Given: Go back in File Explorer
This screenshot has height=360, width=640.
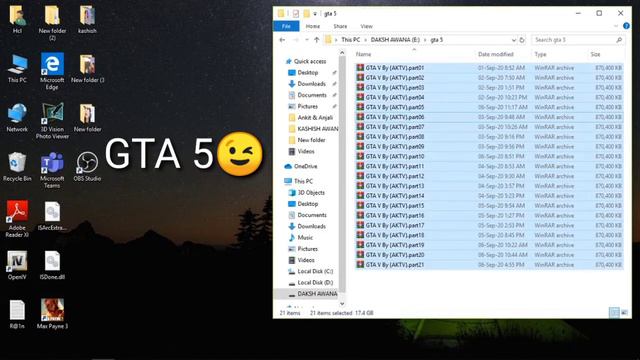Looking at the screenshot, I should [x=282, y=40].
